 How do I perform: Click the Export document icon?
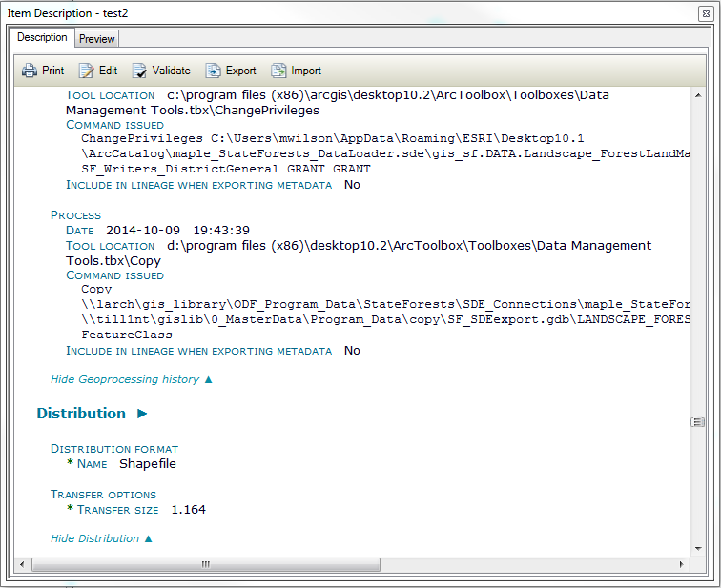coord(213,71)
